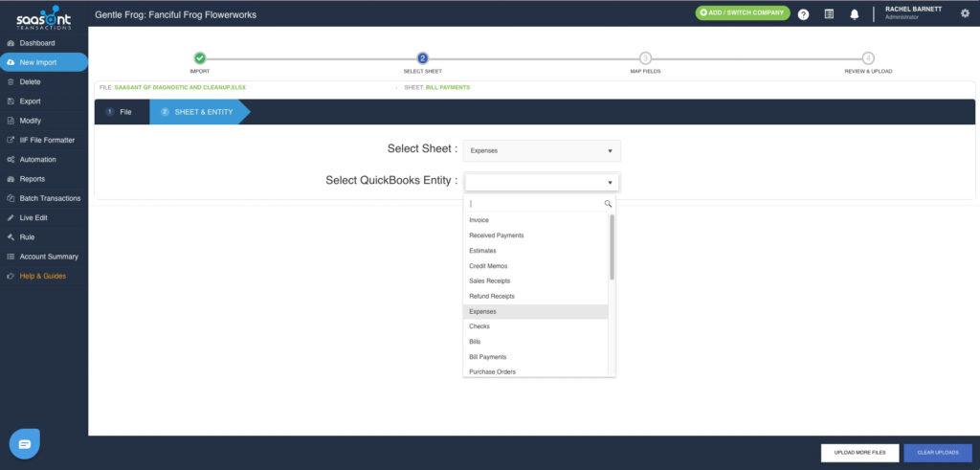Click the sheet name Bill Payments
Viewport: 980px width, 470px height.
pos(448,87)
